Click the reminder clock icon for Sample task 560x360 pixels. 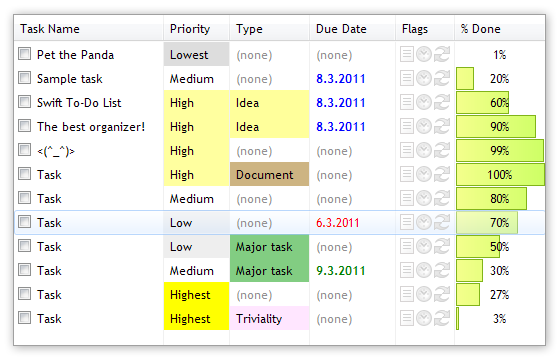point(424,79)
